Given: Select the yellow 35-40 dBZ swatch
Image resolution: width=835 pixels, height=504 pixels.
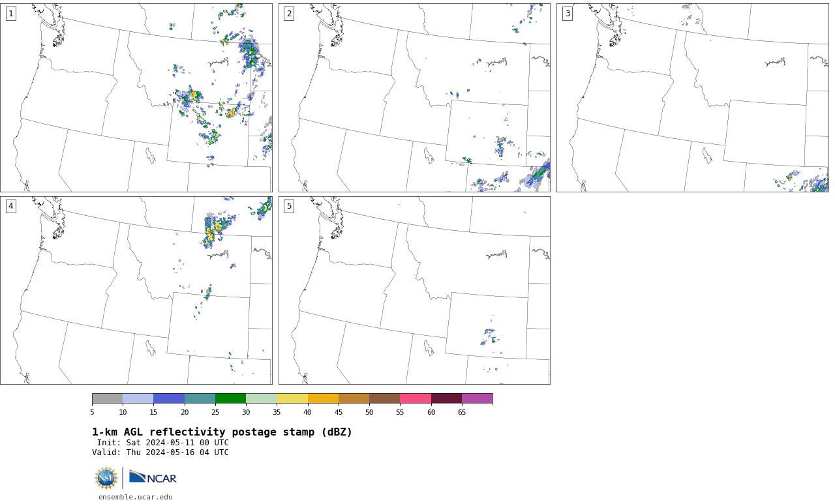Looking at the screenshot, I should point(292,398).
